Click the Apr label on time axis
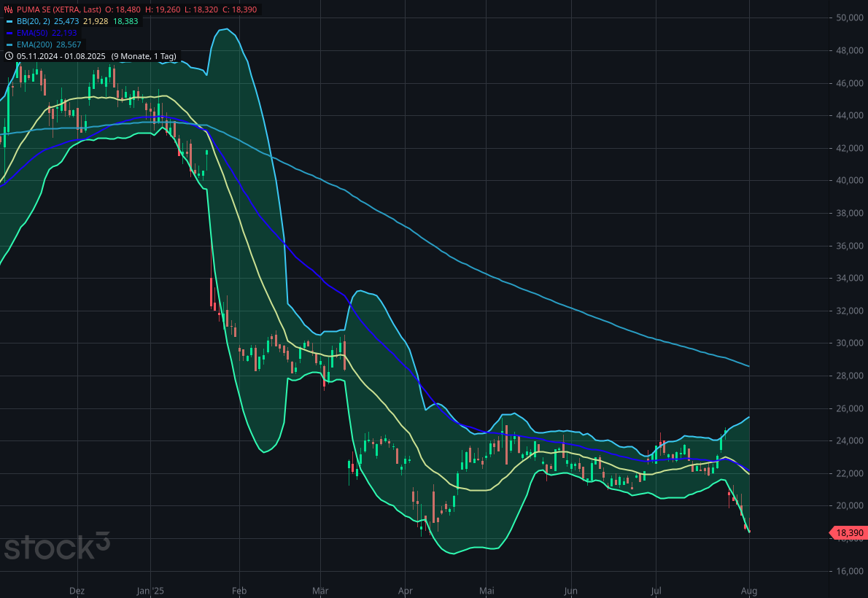The height and width of the screenshot is (598, 868). (406, 591)
